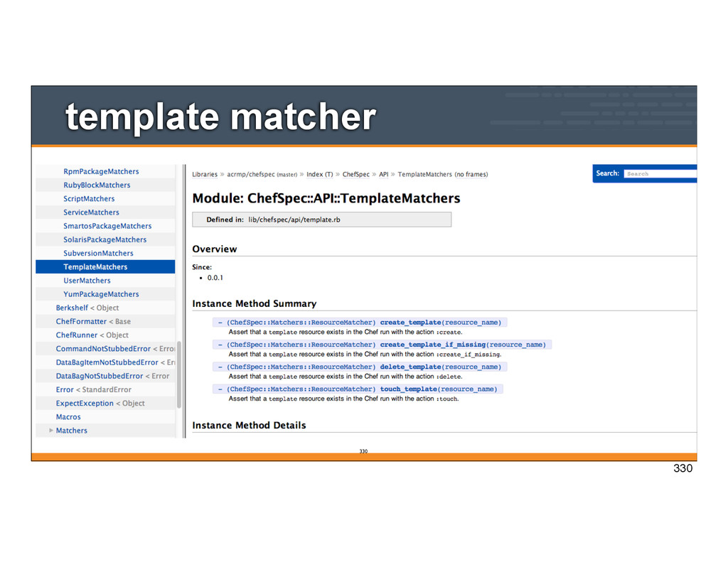Open YumPackageMatchers in the list
The image size is (728, 562).
tap(101, 294)
